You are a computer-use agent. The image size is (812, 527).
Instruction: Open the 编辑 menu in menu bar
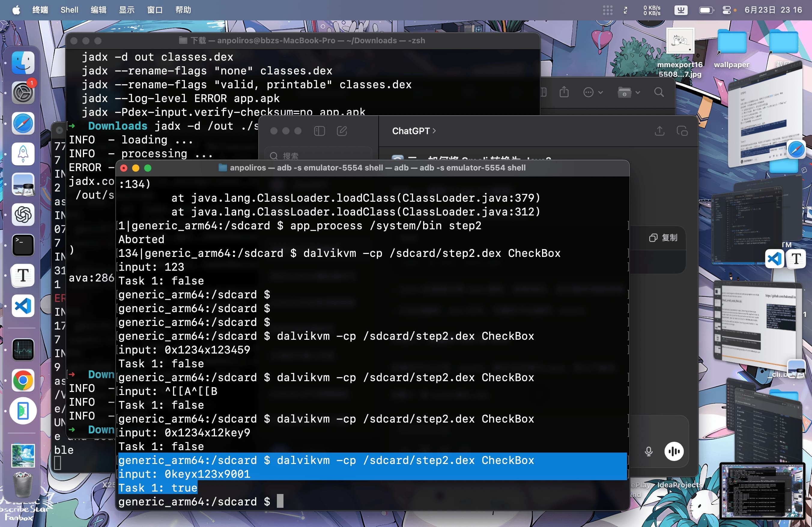click(98, 10)
